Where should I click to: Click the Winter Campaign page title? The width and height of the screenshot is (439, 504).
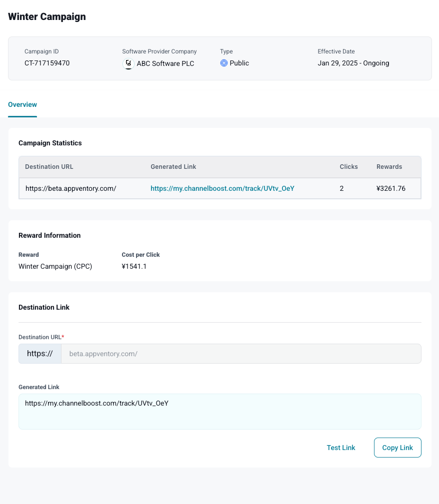(x=47, y=16)
